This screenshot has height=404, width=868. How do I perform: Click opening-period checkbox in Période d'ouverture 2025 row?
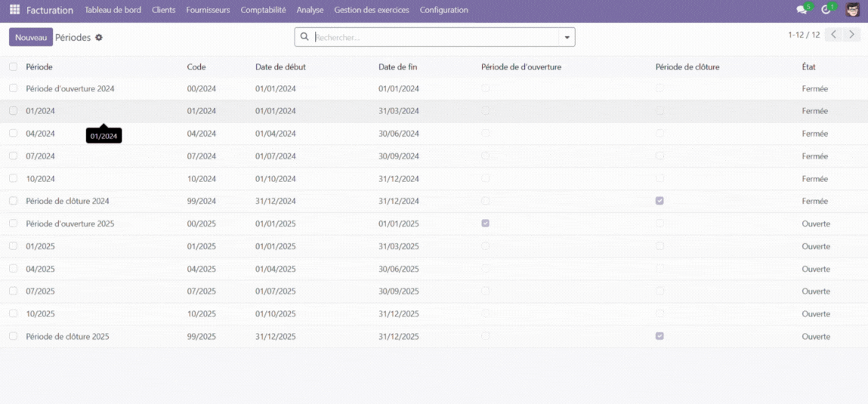(x=486, y=223)
